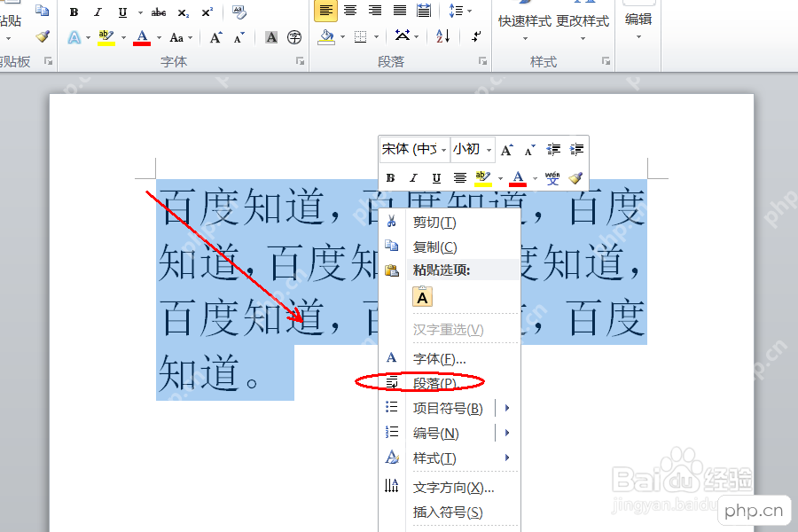Click the character shading icon
This screenshot has width=798, height=532.
[x=272, y=37]
